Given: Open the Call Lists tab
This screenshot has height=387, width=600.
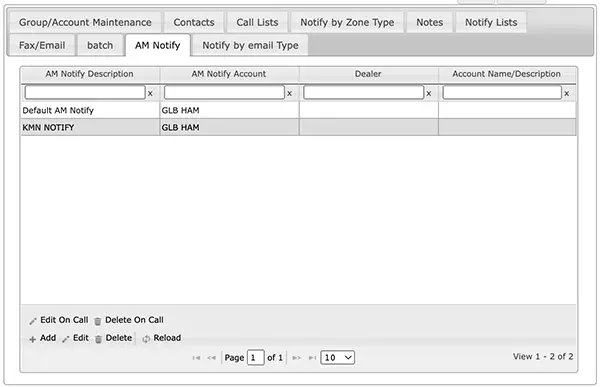Looking at the screenshot, I should pos(257,23).
